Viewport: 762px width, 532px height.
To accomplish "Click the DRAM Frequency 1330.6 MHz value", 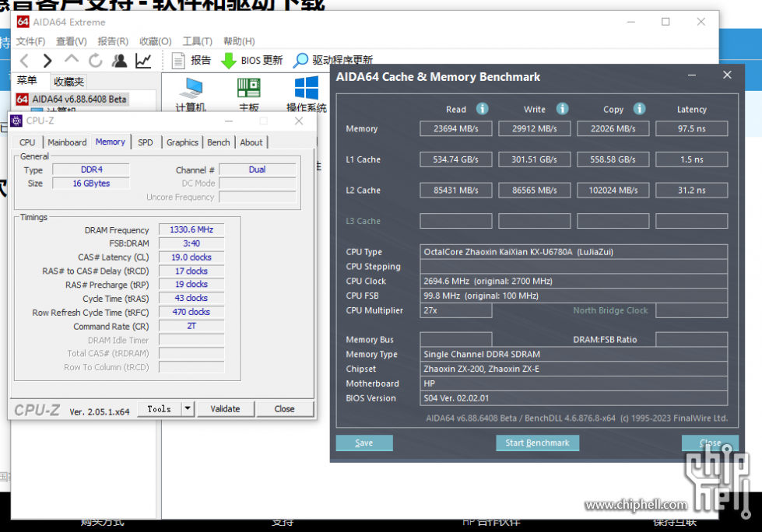I will point(191,229).
